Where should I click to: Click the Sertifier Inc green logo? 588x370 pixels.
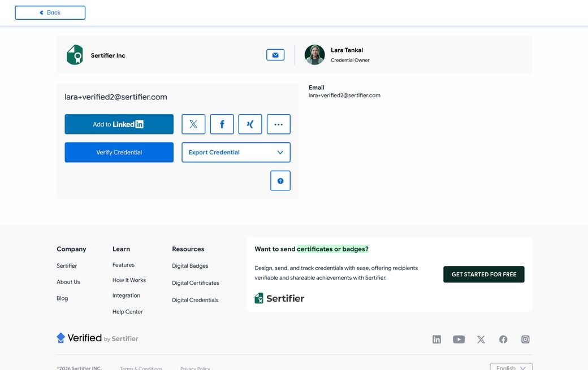[x=75, y=55]
